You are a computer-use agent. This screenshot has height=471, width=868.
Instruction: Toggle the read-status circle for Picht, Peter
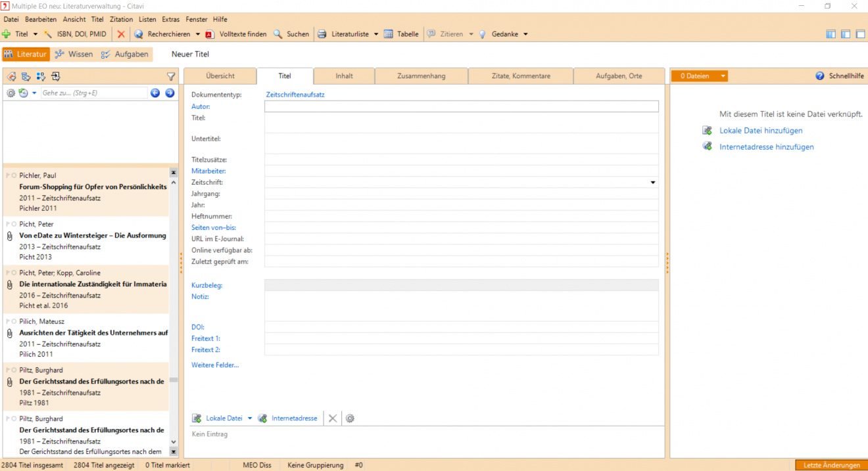tap(14, 224)
